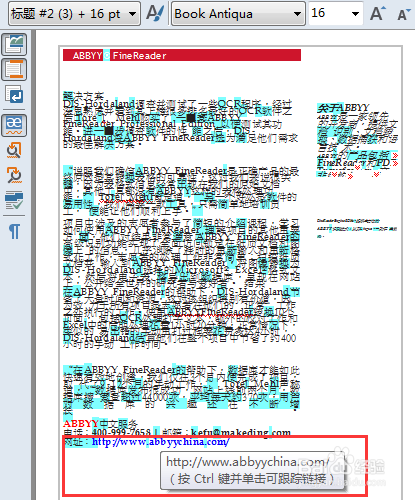Click the orange find previous magnifier icon
This screenshot has height=500, width=415.
[14, 150]
